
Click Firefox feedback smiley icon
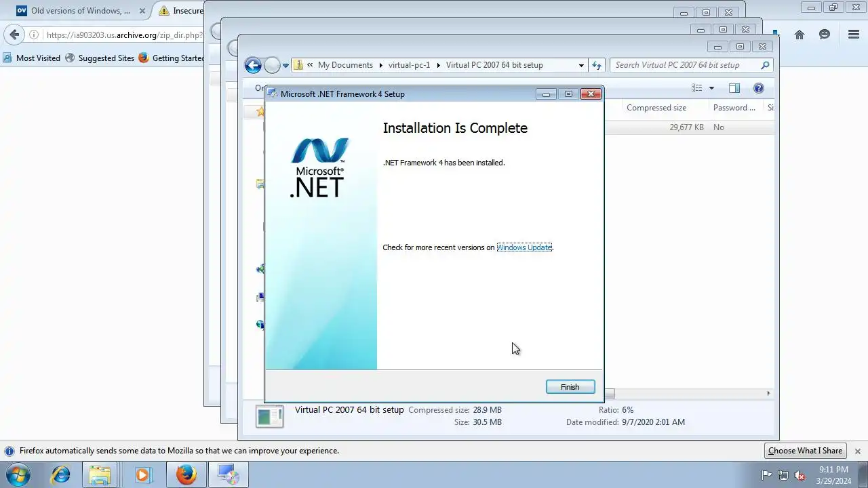click(x=825, y=35)
